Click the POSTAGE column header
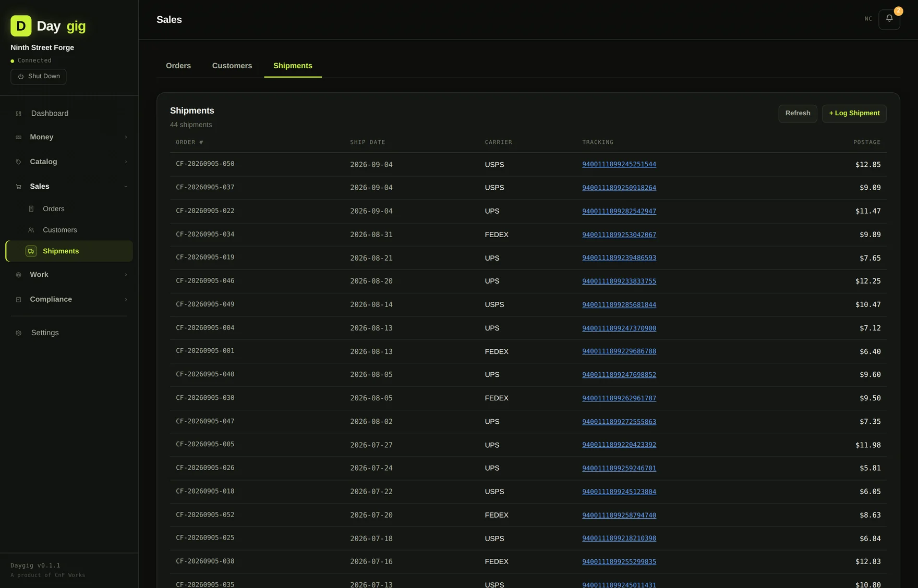 click(867, 142)
